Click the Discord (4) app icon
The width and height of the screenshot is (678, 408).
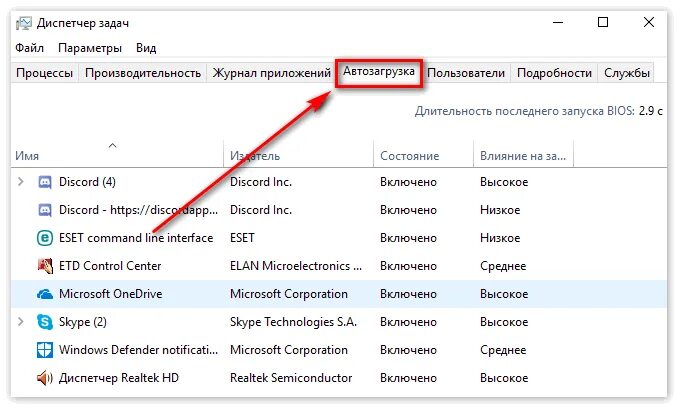click(x=45, y=182)
